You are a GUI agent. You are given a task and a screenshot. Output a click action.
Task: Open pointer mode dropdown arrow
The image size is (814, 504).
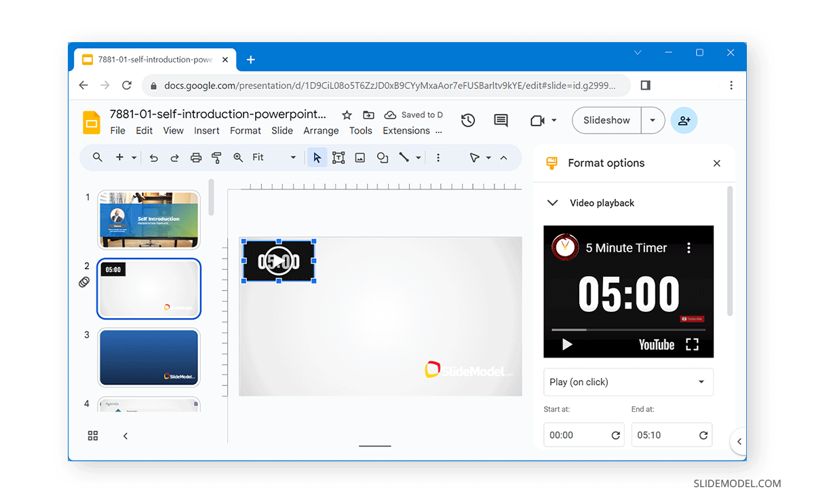coord(488,157)
